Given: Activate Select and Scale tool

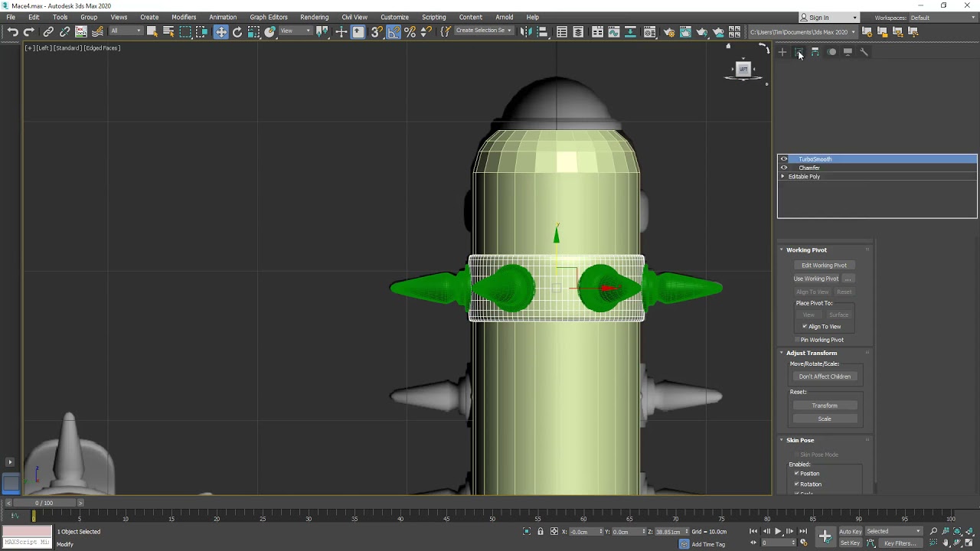Looking at the screenshot, I should click(253, 31).
